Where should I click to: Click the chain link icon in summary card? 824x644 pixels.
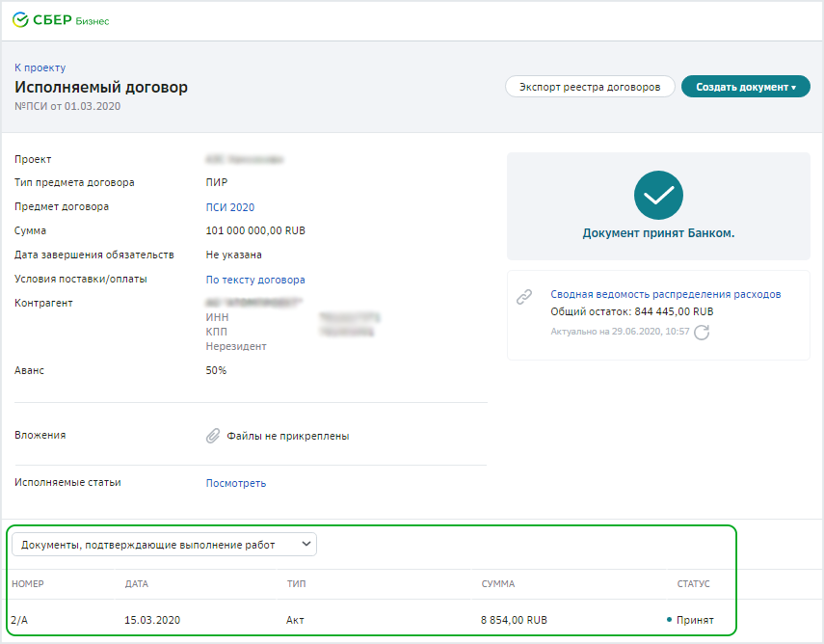click(524, 298)
